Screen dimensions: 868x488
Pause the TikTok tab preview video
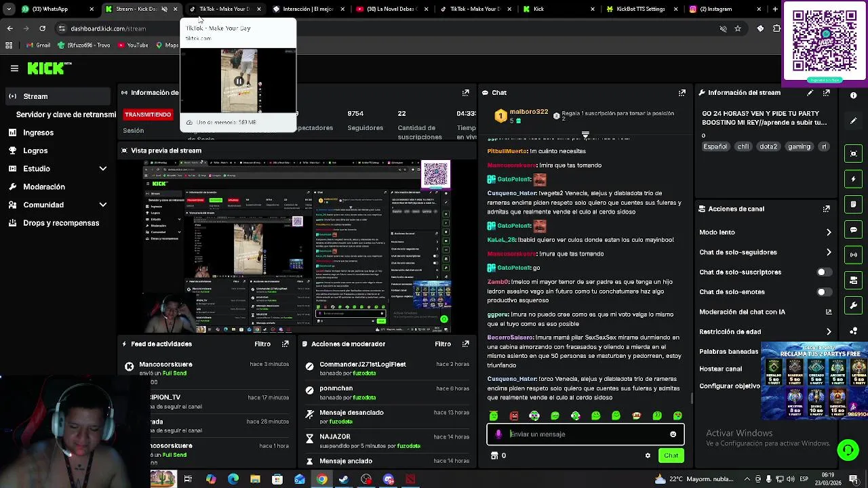(239, 81)
